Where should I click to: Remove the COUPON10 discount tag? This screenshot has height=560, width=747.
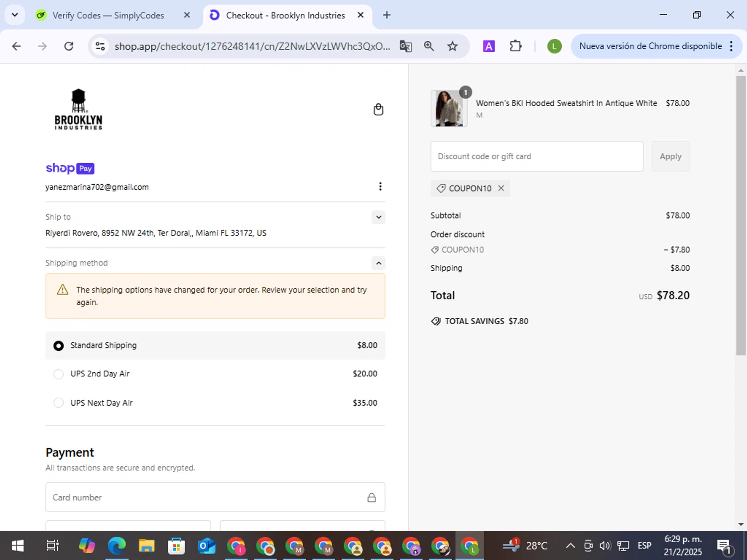[x=501, y=188]
